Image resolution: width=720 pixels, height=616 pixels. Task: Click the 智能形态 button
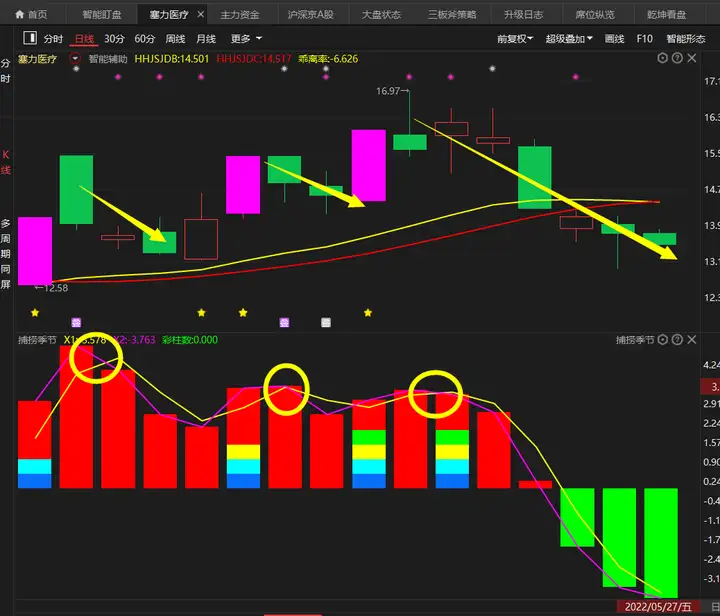[685, 39]
